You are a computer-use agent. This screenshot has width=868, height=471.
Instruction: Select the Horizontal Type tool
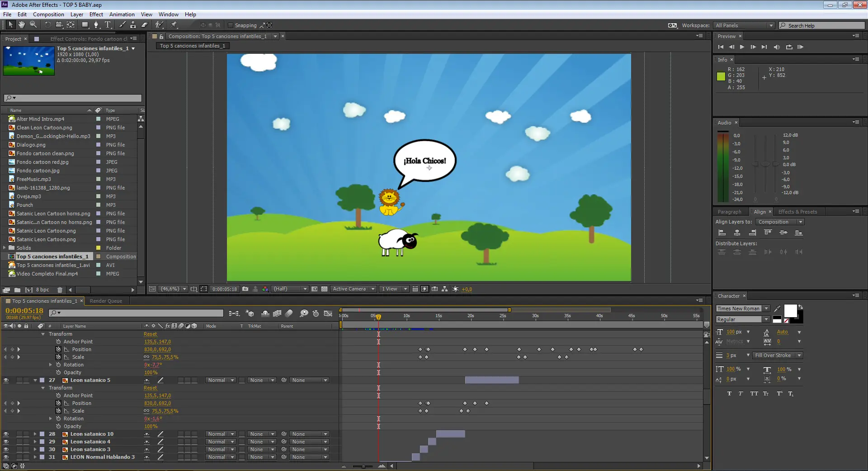point(108,25)
